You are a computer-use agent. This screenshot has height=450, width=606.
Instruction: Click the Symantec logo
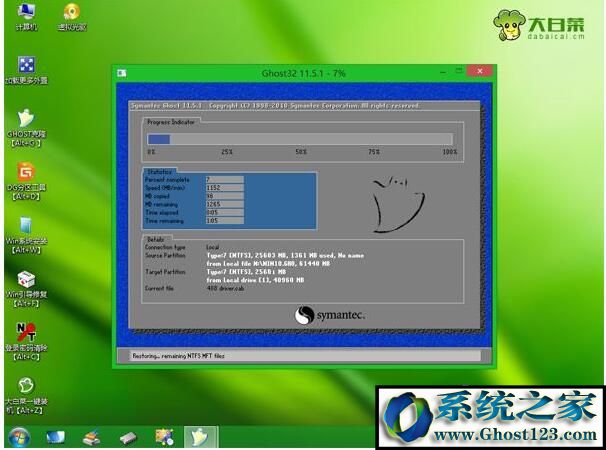[329, 315]
